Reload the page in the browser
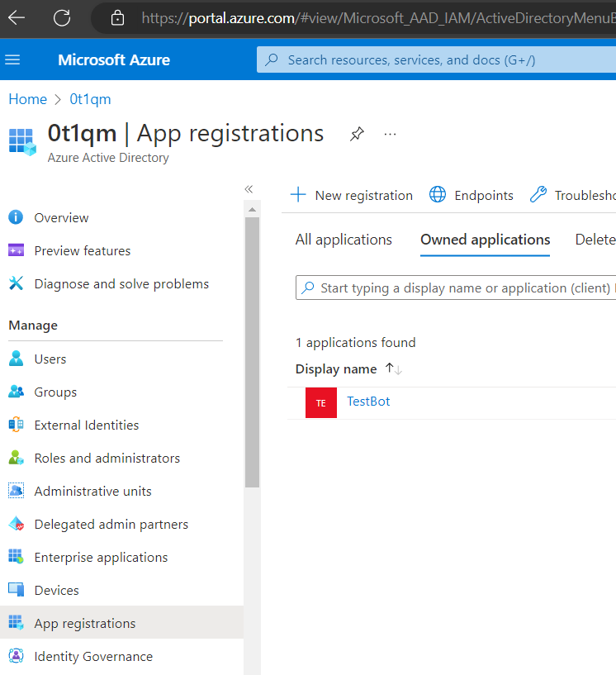616x675 pixels. (62, 17)
